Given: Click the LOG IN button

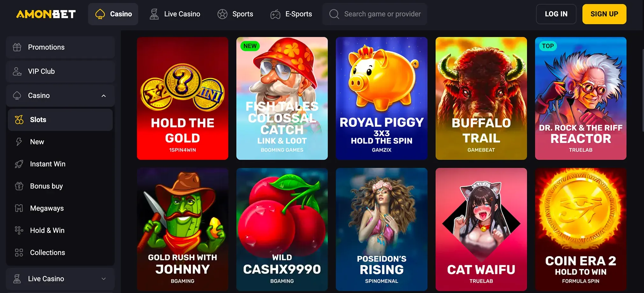Looking at the screenshot, I should click(x=556, y=14).
